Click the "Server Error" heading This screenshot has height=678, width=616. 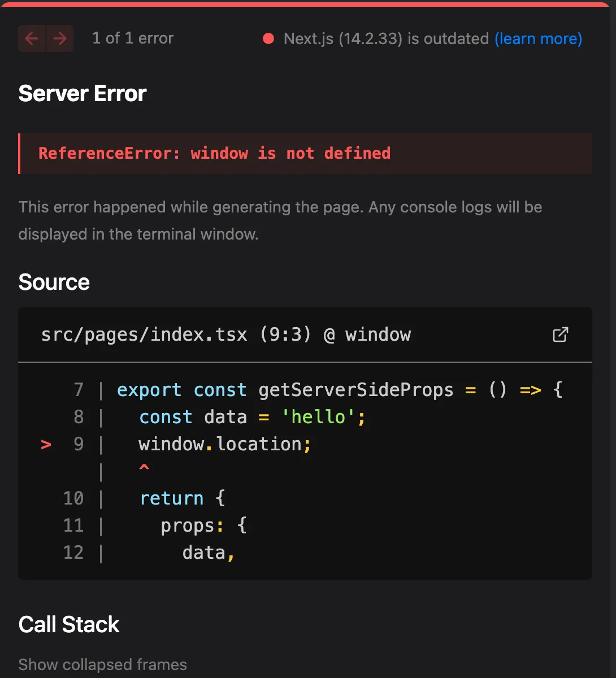pyautogui.click(x=83, y=93)
